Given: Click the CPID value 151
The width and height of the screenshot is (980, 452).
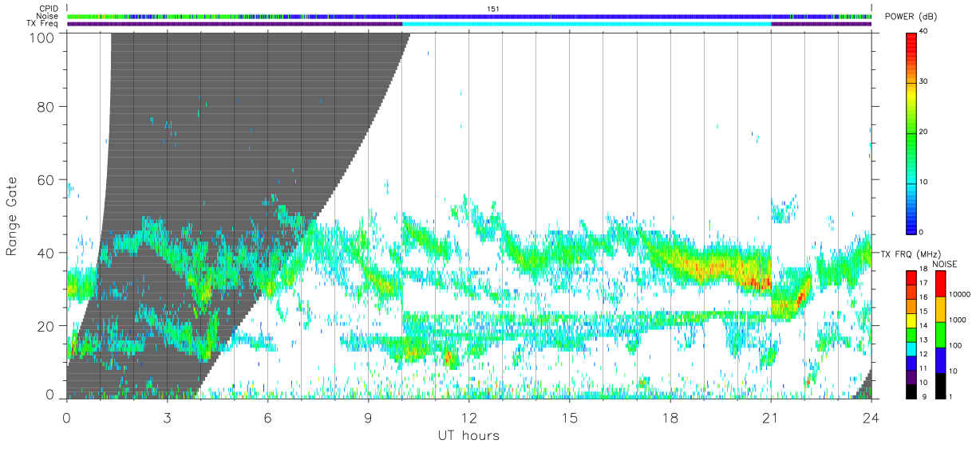Looking at the screenshot, I should [493, 9].
